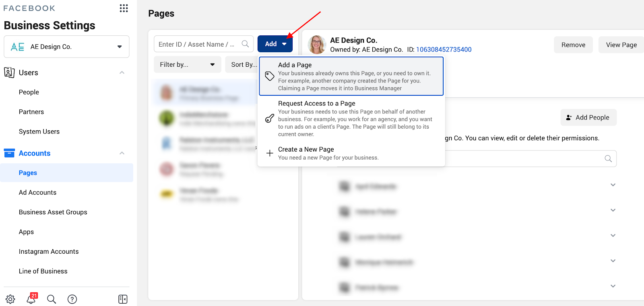The width and height of the screenshot is (644, 306).
Task: Choose Add a Page option
Action: tap(351, 76)
